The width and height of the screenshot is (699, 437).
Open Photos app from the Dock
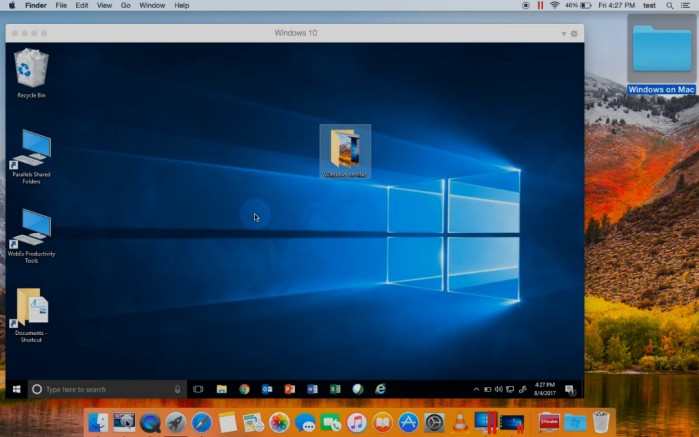coord(279,422)
